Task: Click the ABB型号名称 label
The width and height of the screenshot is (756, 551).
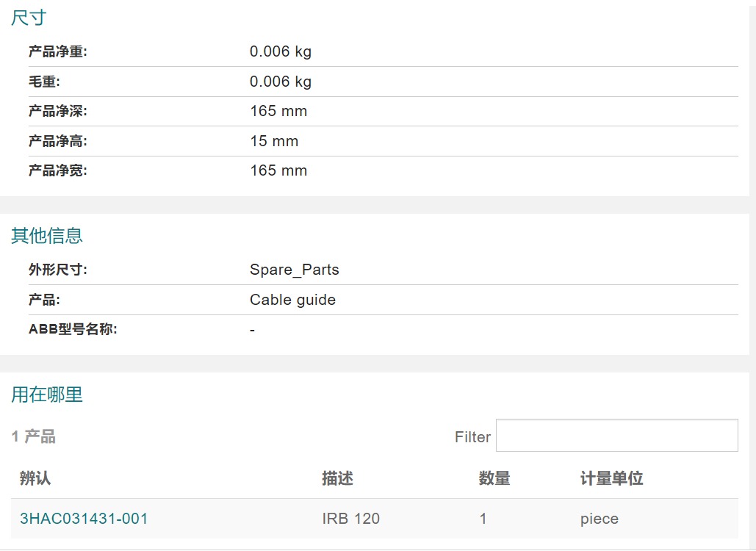Action: pos(73,329)
